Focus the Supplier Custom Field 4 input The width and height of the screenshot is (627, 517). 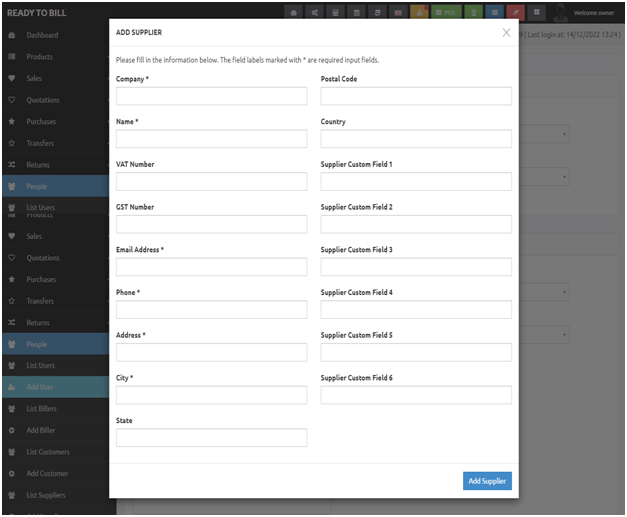tap(416, 309)
